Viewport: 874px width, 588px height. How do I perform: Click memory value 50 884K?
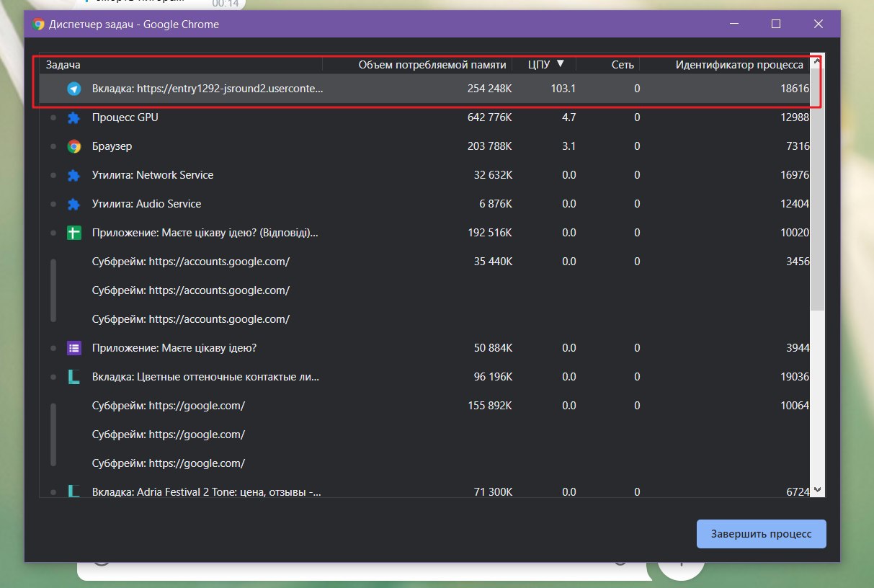tap(492, 348)
